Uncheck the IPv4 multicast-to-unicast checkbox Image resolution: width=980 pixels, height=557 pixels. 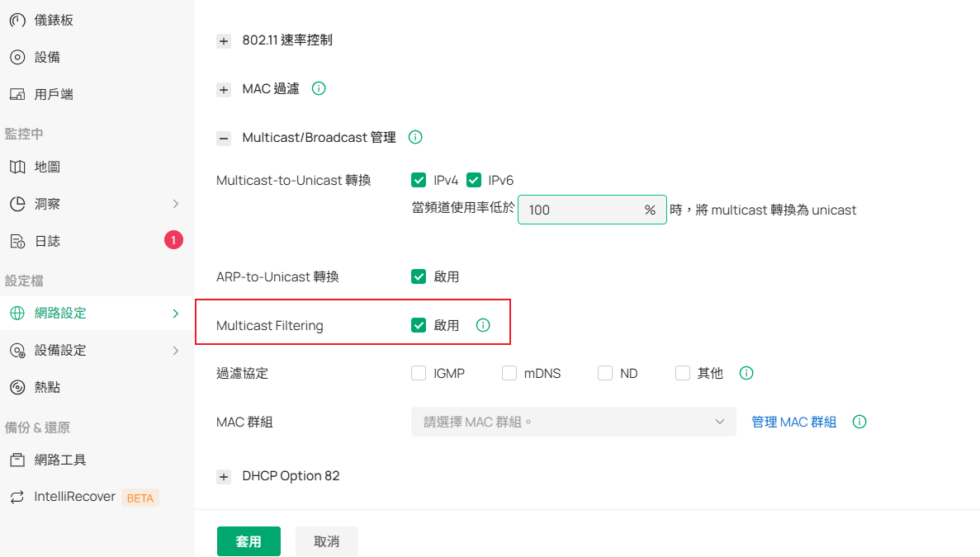419,180
